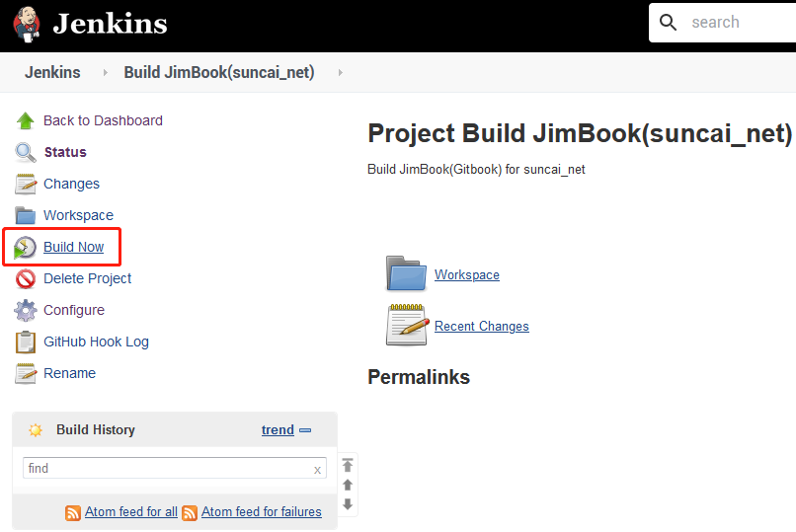Open the Build History trend link
The image size is (796, 532).
point(278,430)
